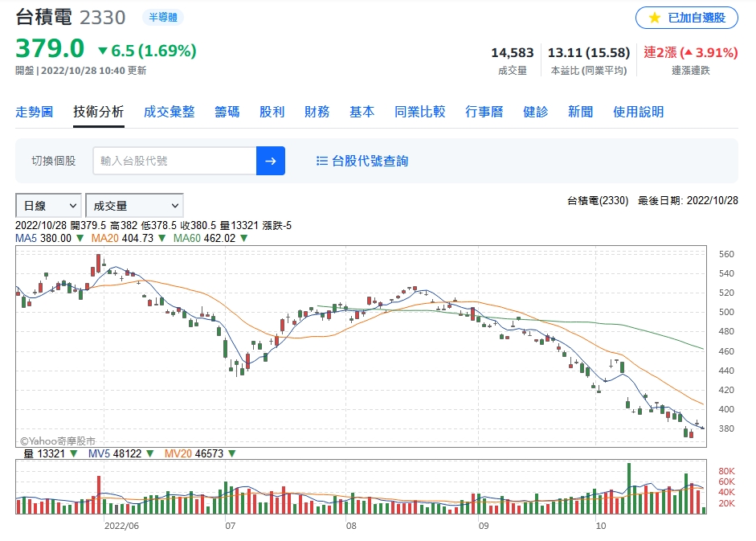Screen dimensions: 756x541
Task: Click the MV5 green down-triangle indicator
Action: pyautogui.click(x=150, y=453)
